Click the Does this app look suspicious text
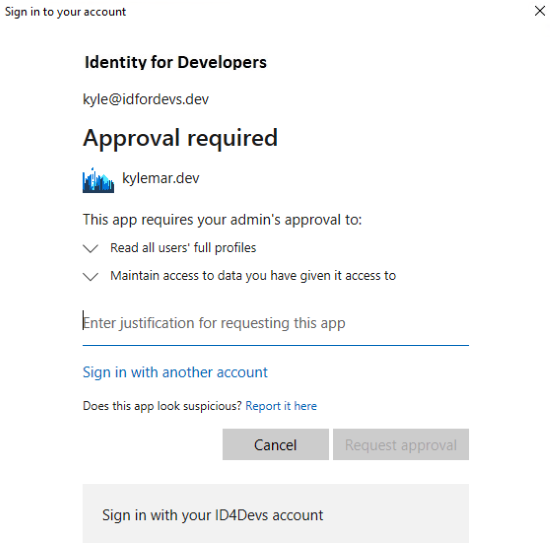Image resolution: width=550 pixels, height=554 pixels. (x=162, y=406)
